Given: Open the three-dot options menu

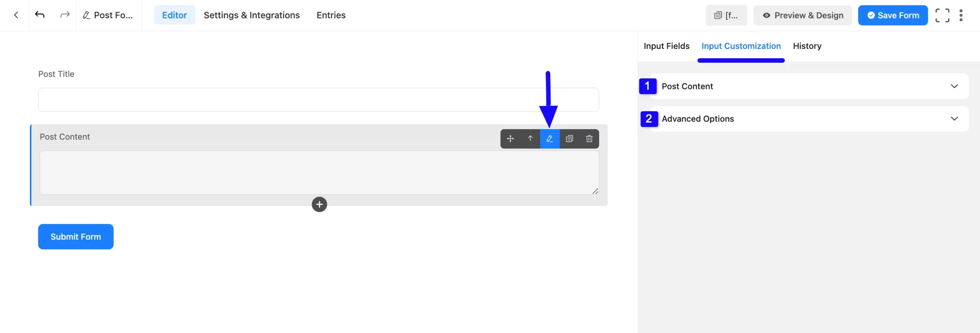Looking at the screenshot, I should [962, 15].
